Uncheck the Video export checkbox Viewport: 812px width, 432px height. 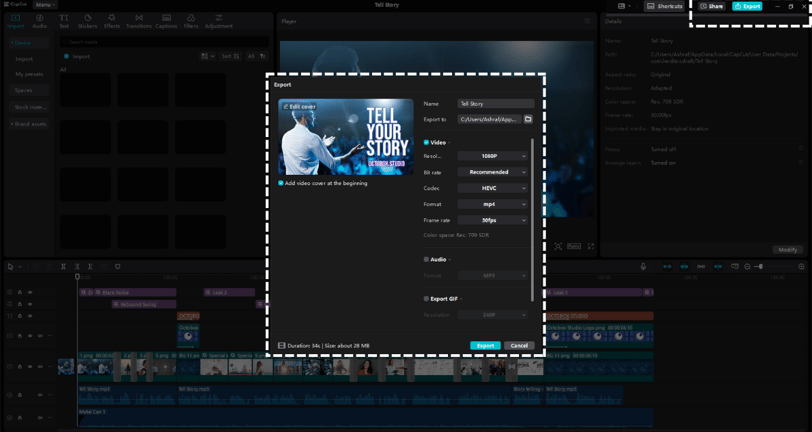[426, 142]
